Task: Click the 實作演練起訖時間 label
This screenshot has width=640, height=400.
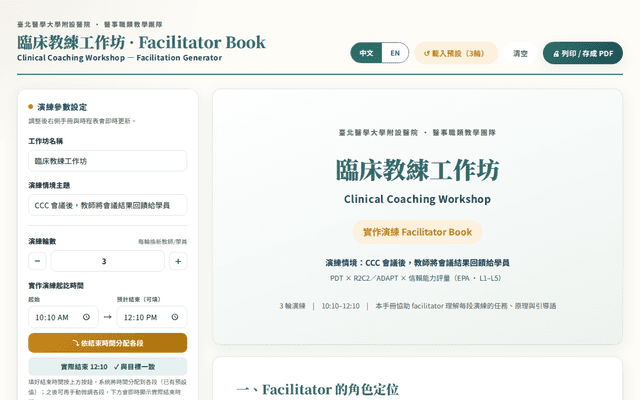Action: tap(56, 285)
